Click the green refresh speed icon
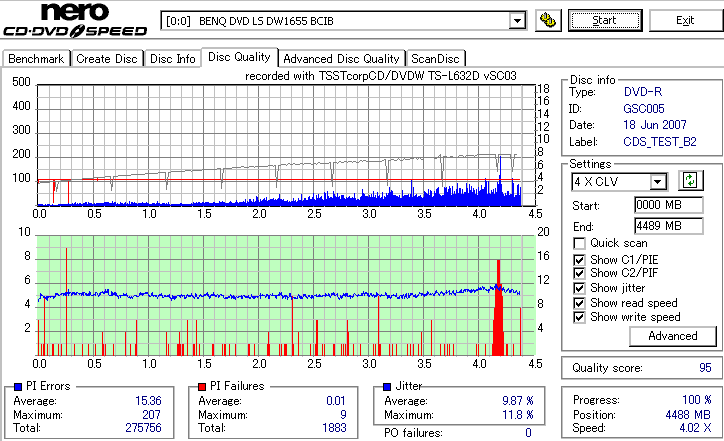724x441 pixels. (690, 180)
